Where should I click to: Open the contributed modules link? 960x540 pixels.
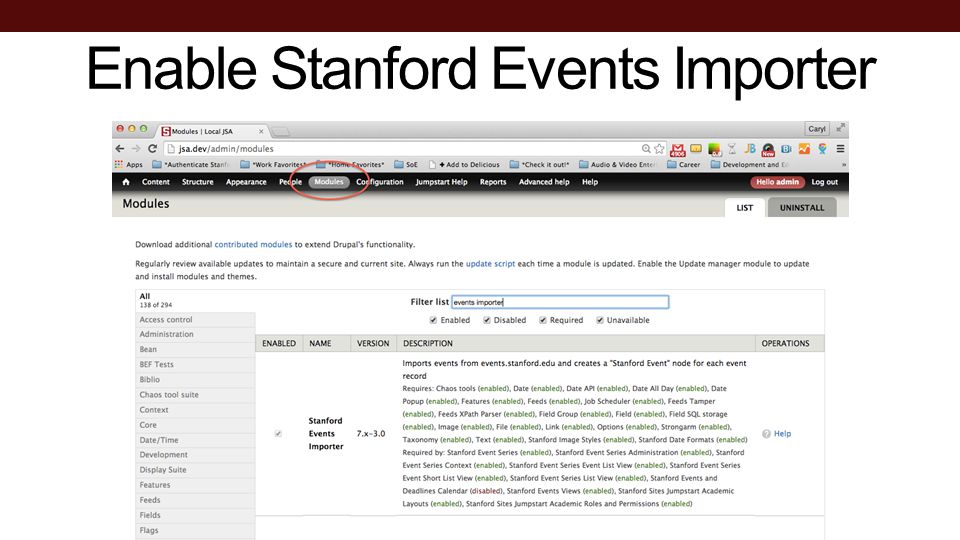(253, 244)
